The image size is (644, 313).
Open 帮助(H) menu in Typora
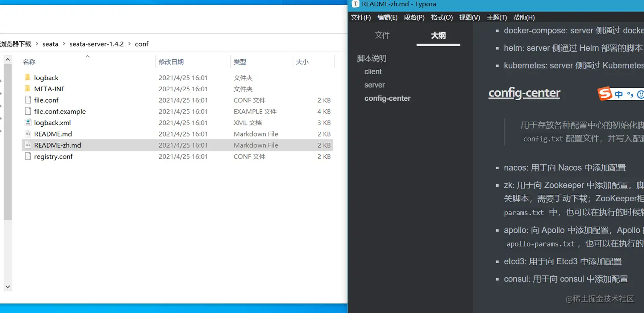(x=524, y=17)
